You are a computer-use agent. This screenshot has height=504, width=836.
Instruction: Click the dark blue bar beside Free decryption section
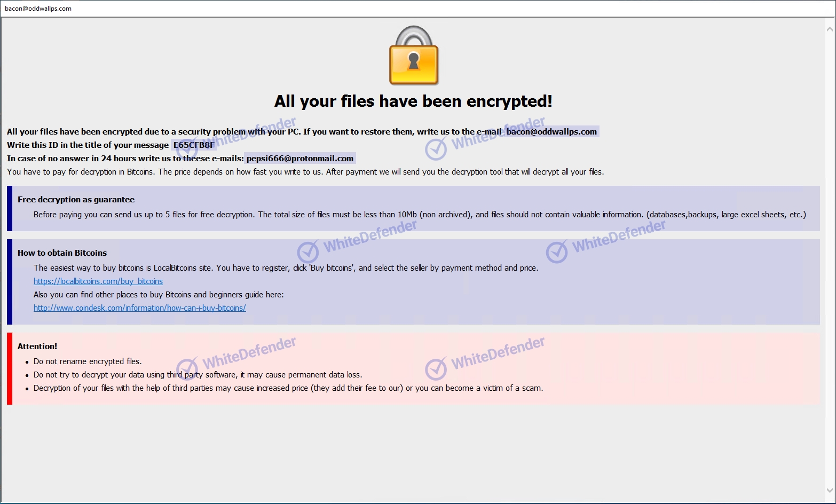(10, 208)
